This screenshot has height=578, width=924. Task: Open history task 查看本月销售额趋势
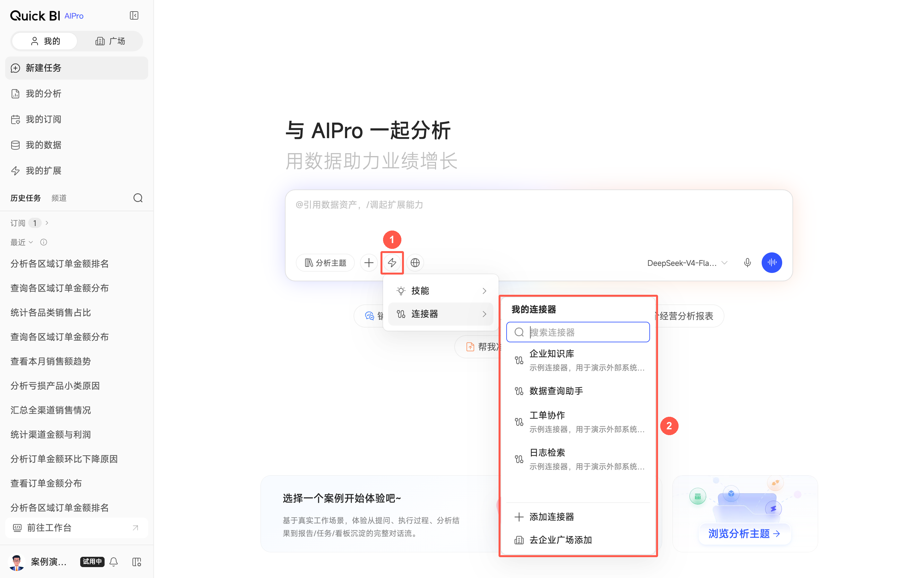[50, 361]
